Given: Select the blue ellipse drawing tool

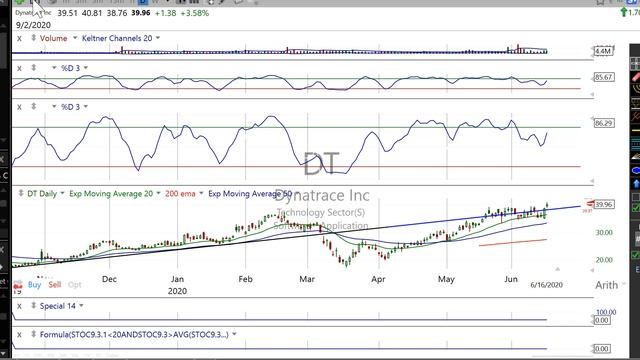Looking at the screenshot, I should pyautogui.click(x=636, y=170).
